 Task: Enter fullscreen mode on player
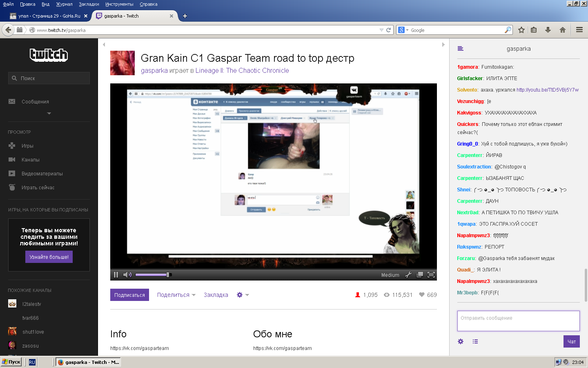[431, 275]
